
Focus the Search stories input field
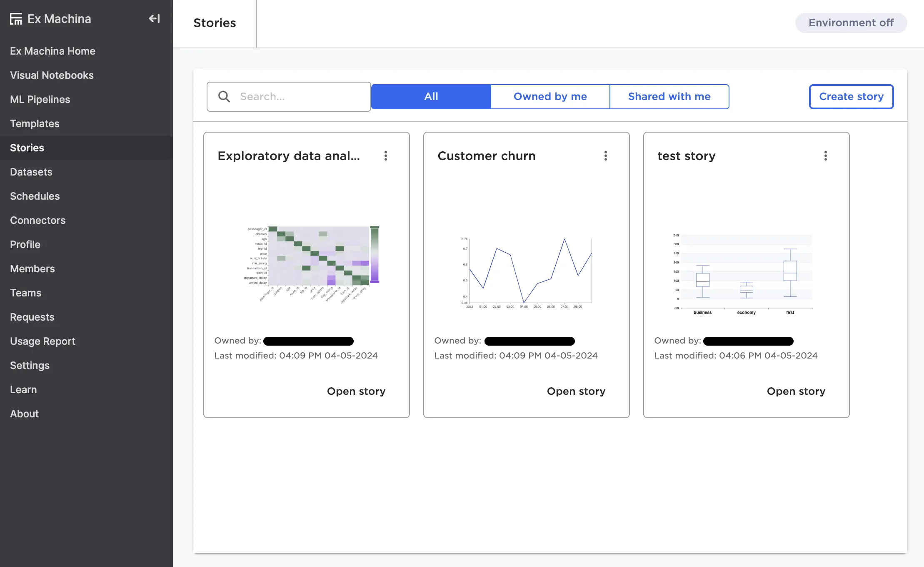(x=300, y=97)
